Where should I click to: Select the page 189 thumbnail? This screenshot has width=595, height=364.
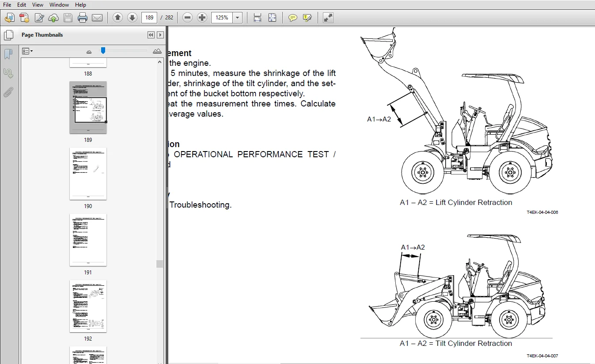coord(88,107)
